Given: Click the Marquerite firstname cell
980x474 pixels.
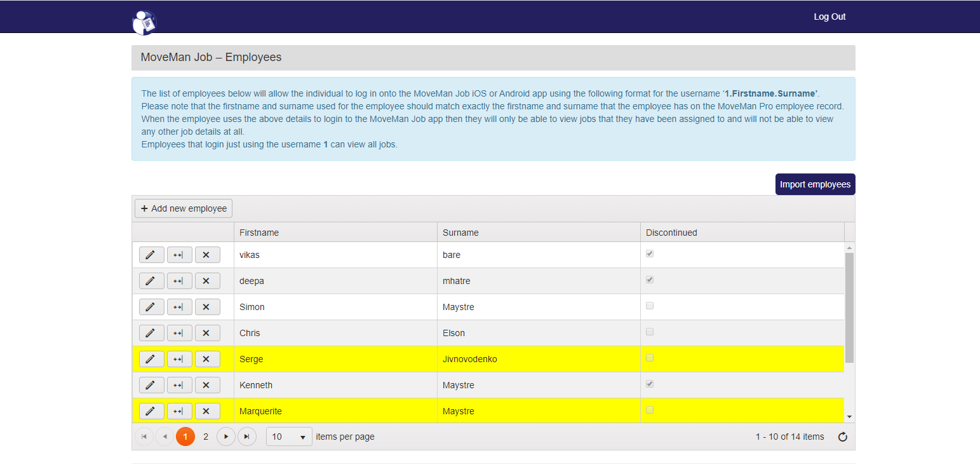Looking at the screenshot, I should point(335,411).
